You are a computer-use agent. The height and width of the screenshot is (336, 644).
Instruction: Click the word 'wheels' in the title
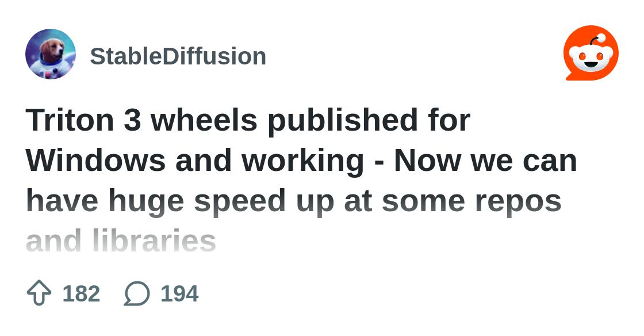coord(204,120)
